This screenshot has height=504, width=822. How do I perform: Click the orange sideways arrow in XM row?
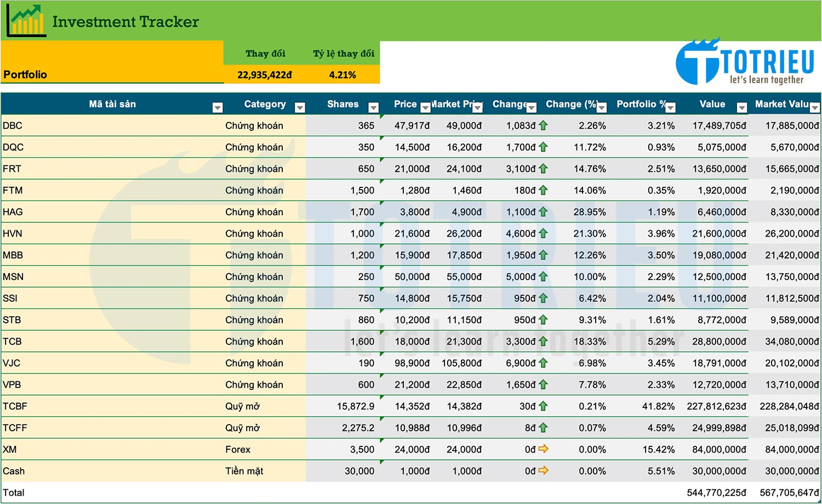coord(543,449)
